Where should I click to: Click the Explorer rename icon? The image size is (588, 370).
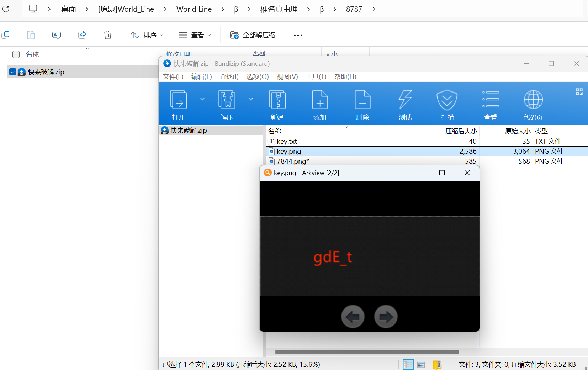point(57,35)
